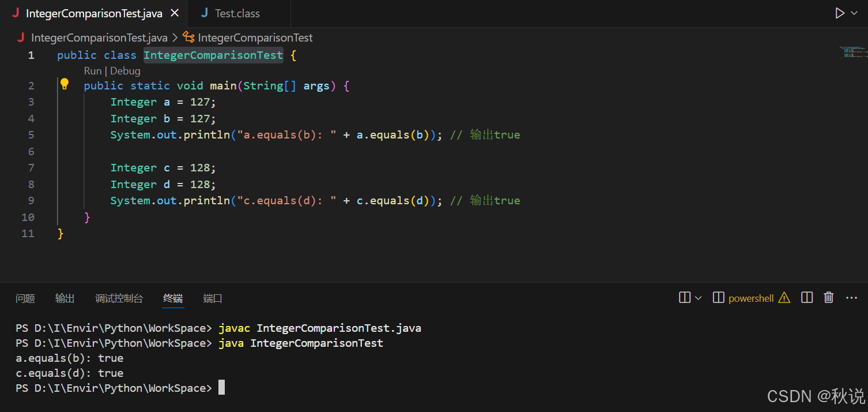Image resolution: width=868 pixels, height=412 pixels.
Task: Click the 'Integer c = 128;' code line
Action: pos(163,168)
